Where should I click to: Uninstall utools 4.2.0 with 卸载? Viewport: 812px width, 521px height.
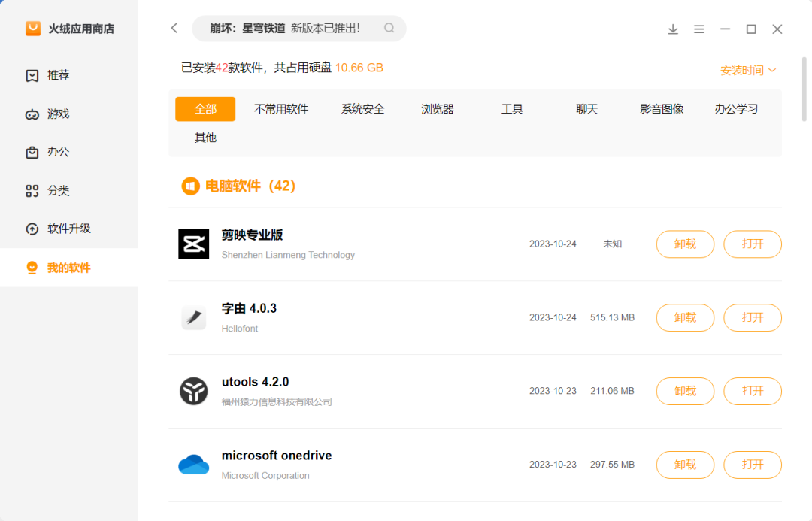coord(685,391)
